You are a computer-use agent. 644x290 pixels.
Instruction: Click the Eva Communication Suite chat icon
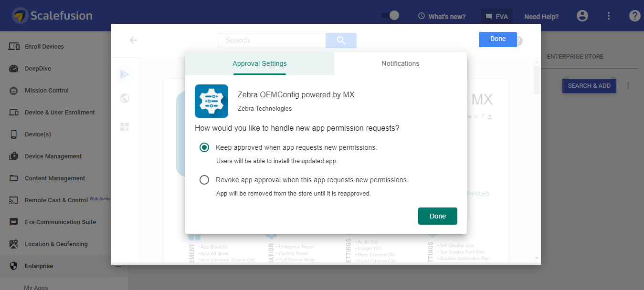14,222
